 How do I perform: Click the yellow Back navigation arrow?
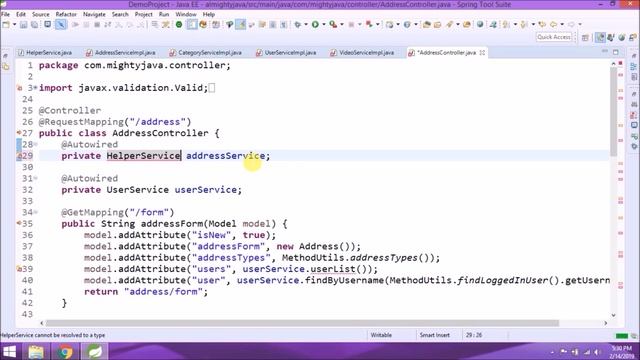[x=553, y=24]
